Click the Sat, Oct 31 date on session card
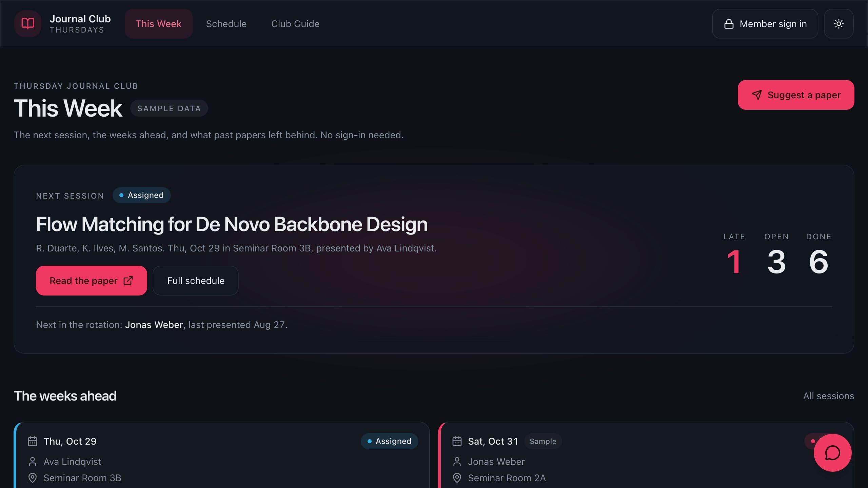This screenshot has width=868, height=488. [493, 441]
